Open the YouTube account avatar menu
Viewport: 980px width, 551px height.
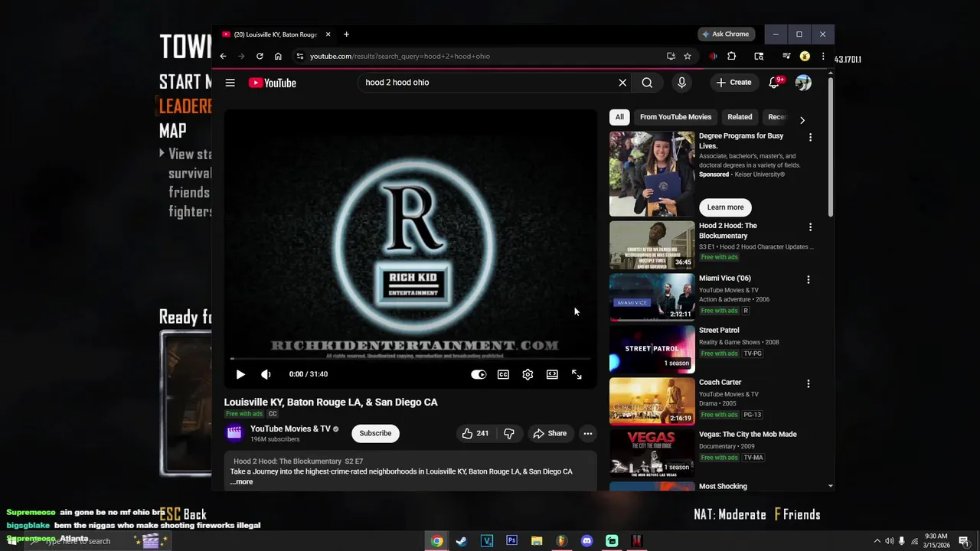803,83
